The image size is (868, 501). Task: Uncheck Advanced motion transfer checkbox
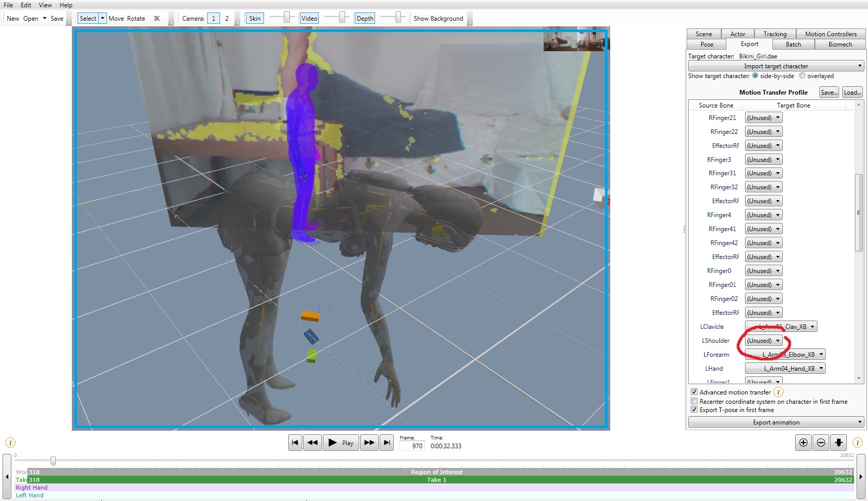coord(694,392)
